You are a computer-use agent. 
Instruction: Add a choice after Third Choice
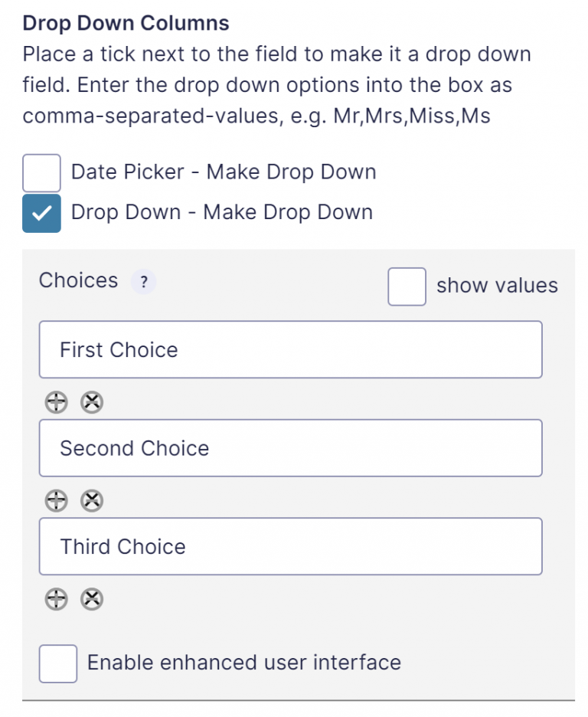click(56, 599)
